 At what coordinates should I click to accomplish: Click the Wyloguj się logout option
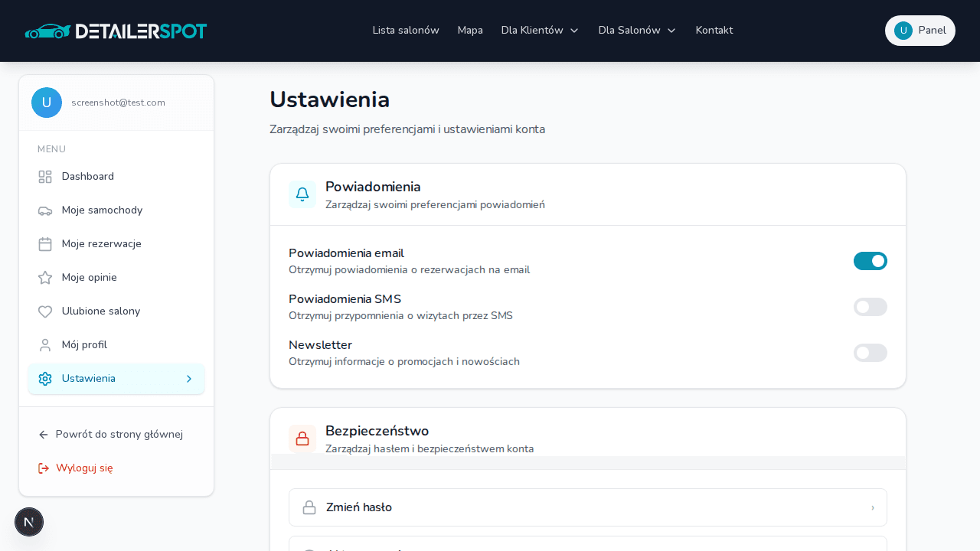click(75, 468)
